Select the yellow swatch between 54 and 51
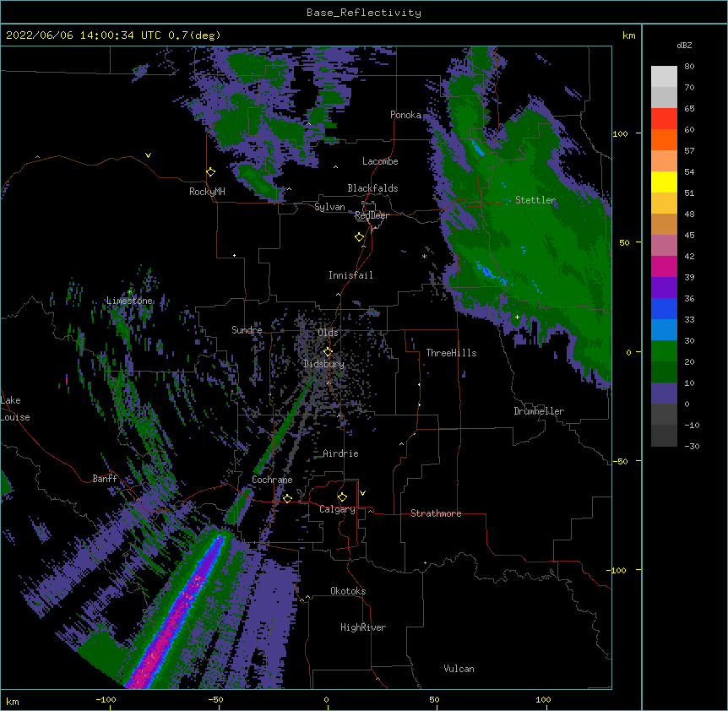728x711 pixels. click(664, 182)
